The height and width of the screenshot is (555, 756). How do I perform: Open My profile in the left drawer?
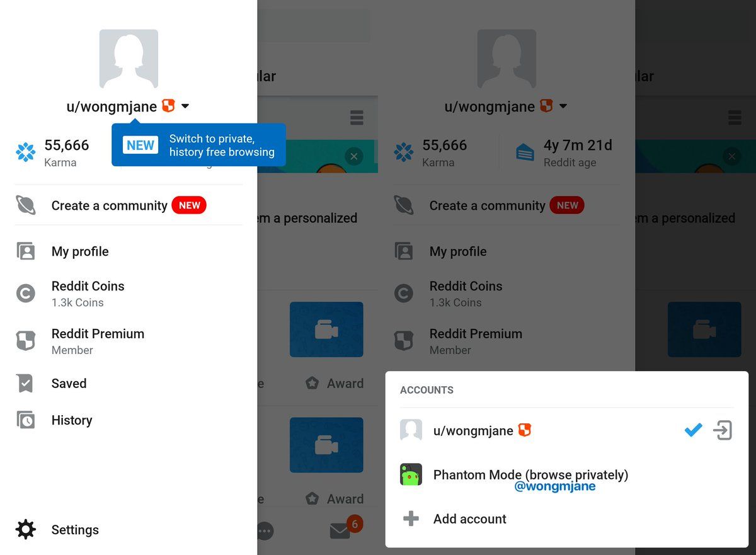click(80, 251)
